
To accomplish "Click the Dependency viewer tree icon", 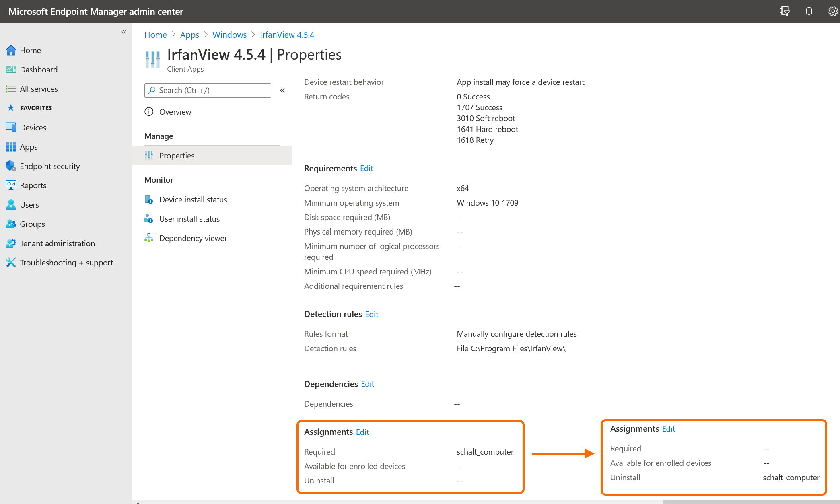I will tap(149, 238).
